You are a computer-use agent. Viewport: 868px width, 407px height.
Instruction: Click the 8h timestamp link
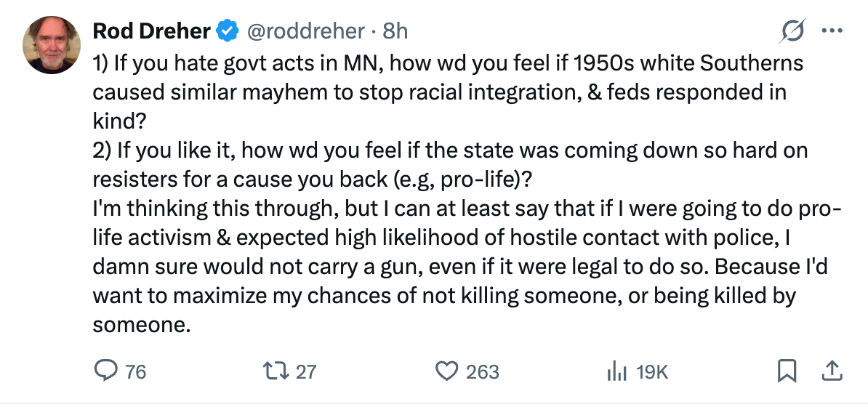[x=395, y=31]
